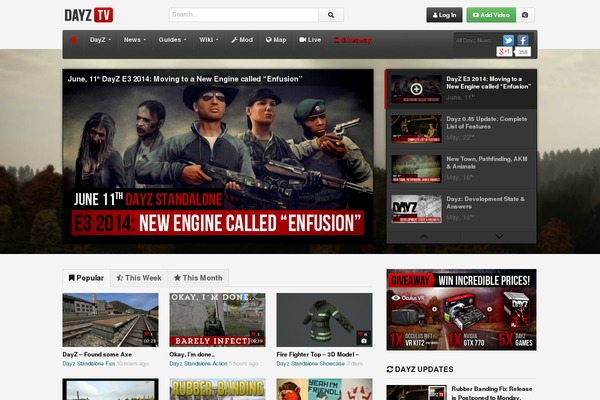The width and height of the screenshot is (600, 400).
Task: Click the 358 share count bubble
Action: (x=523, y=52)
